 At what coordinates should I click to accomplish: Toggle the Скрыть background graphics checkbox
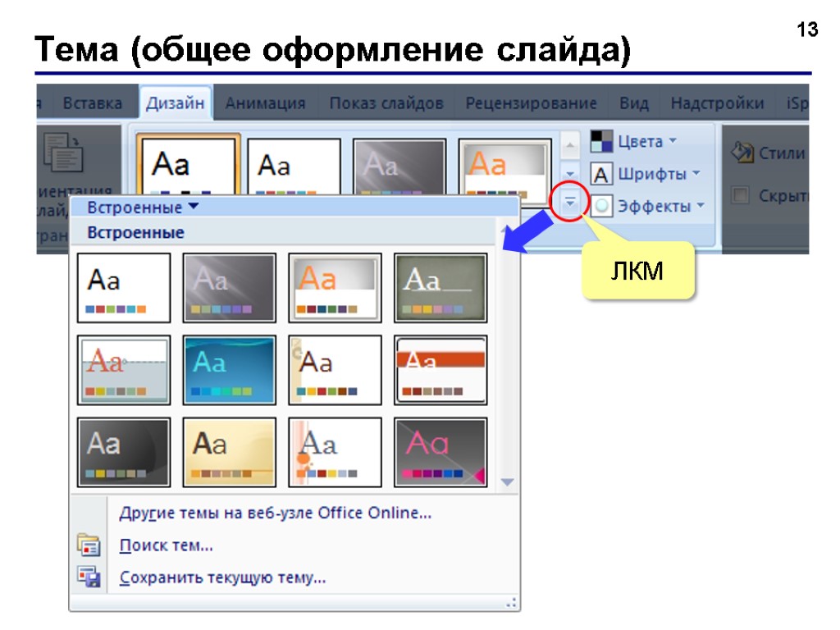point(741,195)
